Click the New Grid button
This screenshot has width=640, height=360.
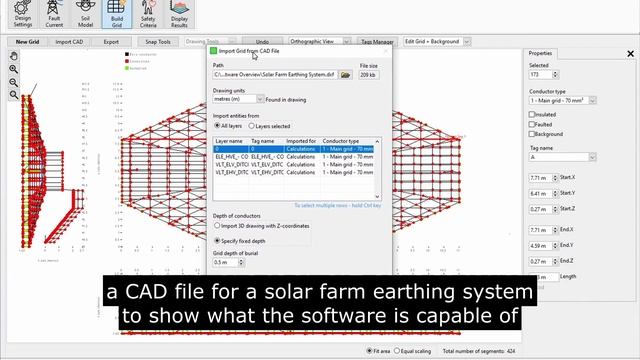point(27,42)
